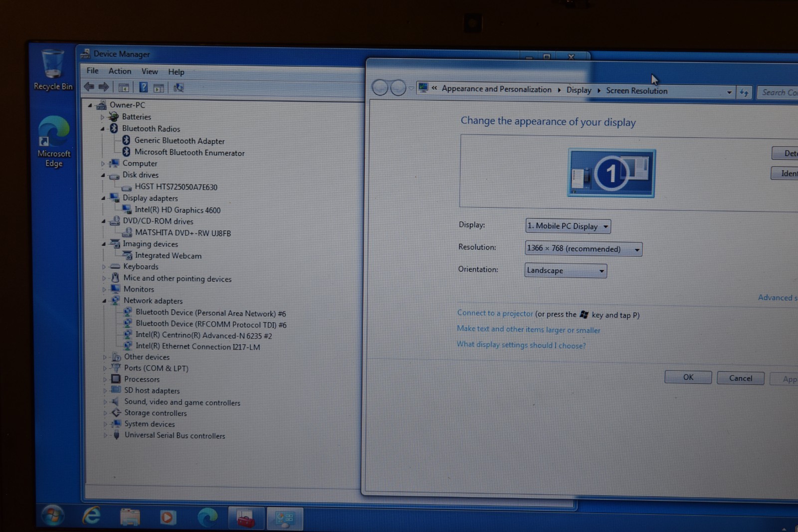798x532 pixels.
Task: Open the View menu in Device Manager
Action: pyautogui.click(x=150, y=72)
